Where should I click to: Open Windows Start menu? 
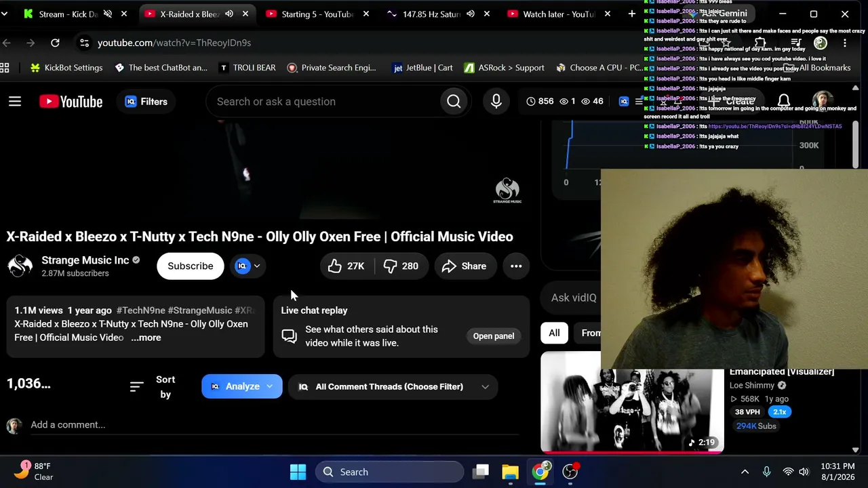(x=298, y=472)
